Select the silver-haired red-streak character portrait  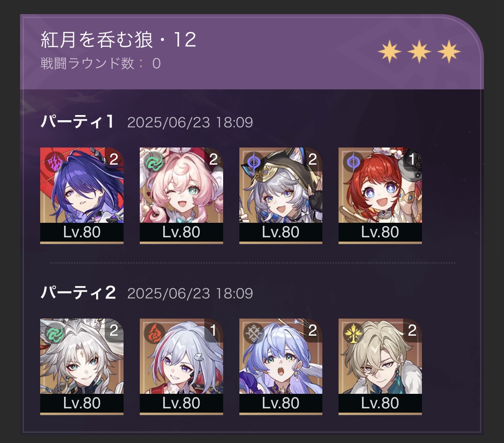pos(181,366)
